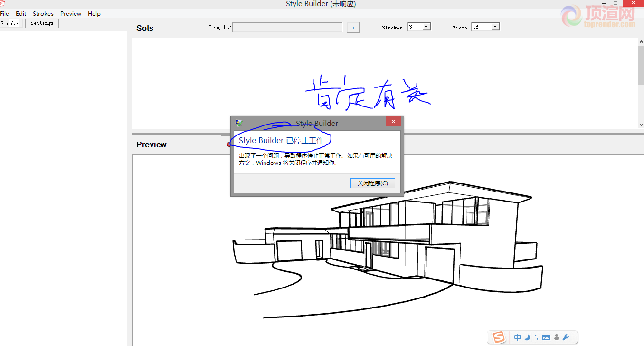644x346 pixels.
Task: Click the Sogou input method logo
Action: click(499, 337)
